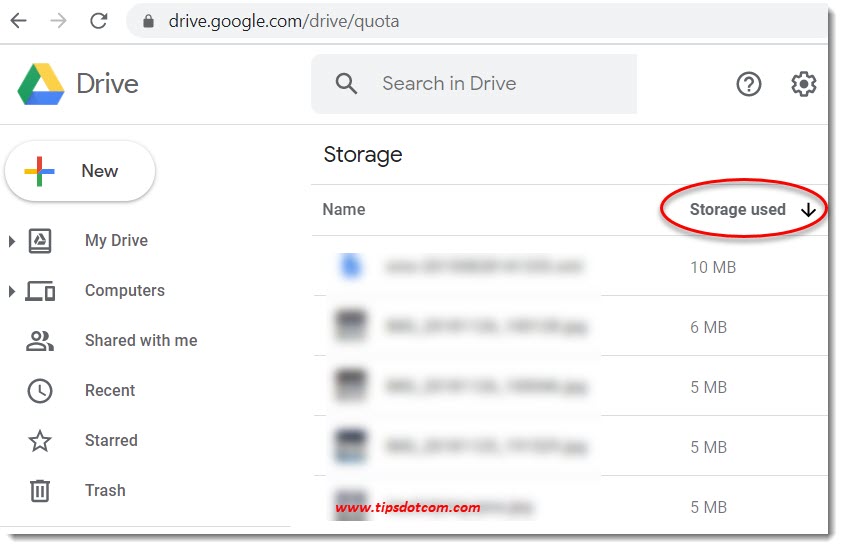843x549 pixels.
Task: Sort by Storage used header
Action: pyautogui.click(x=738, y=209)
